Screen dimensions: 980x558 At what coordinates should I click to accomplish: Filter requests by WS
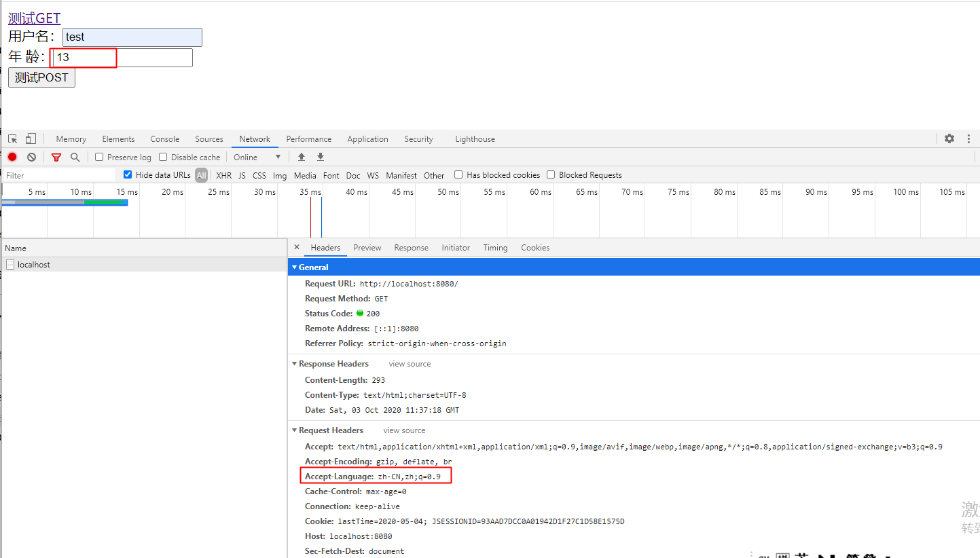point(373,175)
